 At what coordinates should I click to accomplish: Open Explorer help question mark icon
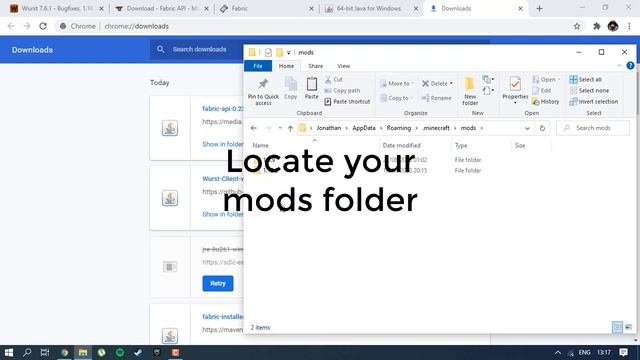click(630, 66)
